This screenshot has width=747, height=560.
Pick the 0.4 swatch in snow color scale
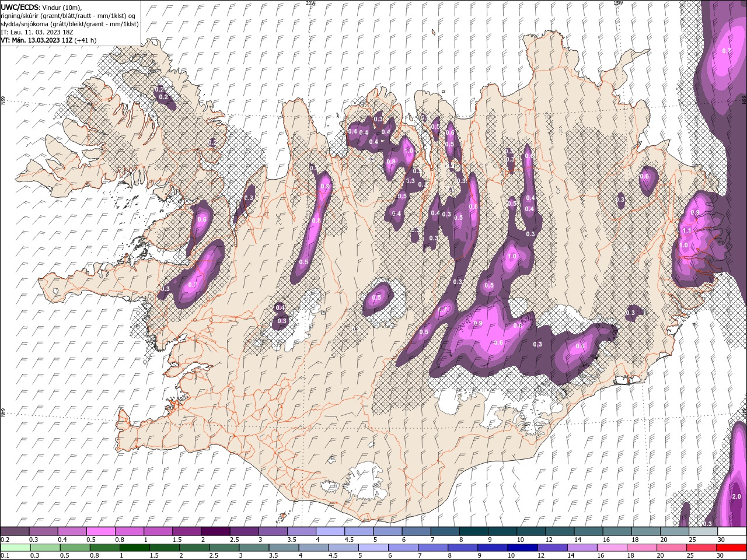72,531
